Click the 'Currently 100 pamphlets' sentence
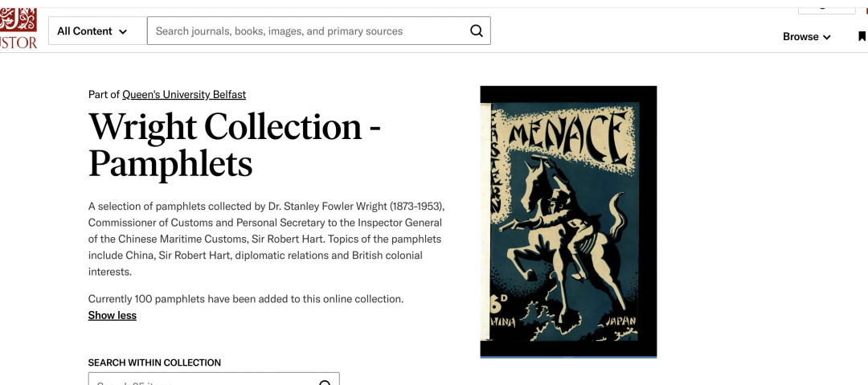 click(x=245, y=299)
